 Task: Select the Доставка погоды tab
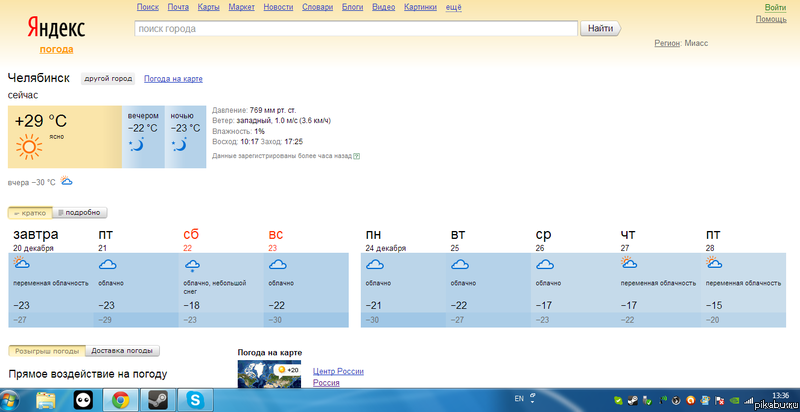click(x=122, y=351)
